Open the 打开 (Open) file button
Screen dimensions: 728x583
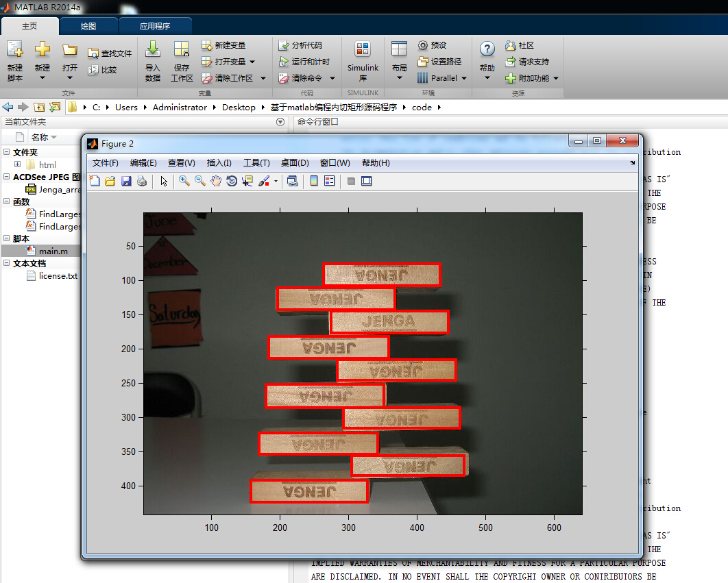(70, 61)
